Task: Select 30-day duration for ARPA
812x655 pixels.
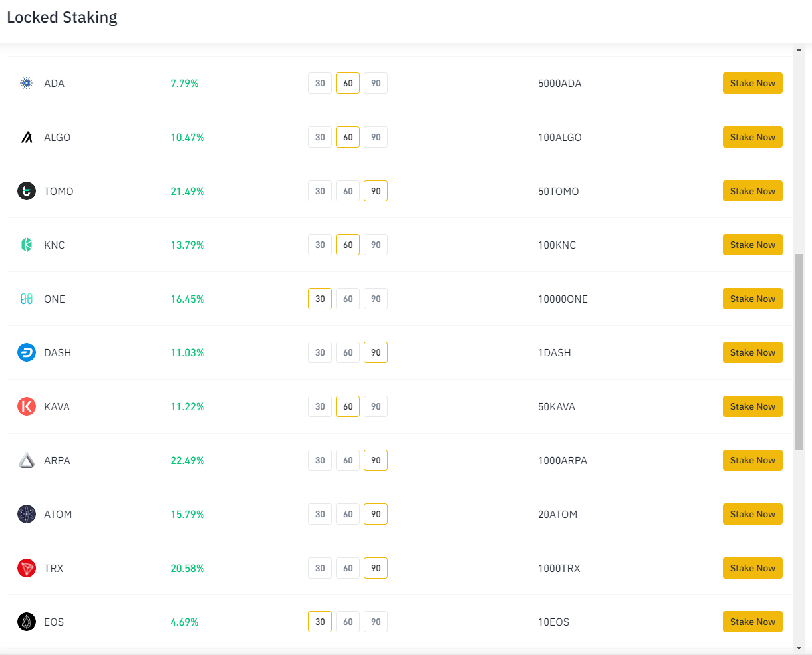Action: [320, 460]
